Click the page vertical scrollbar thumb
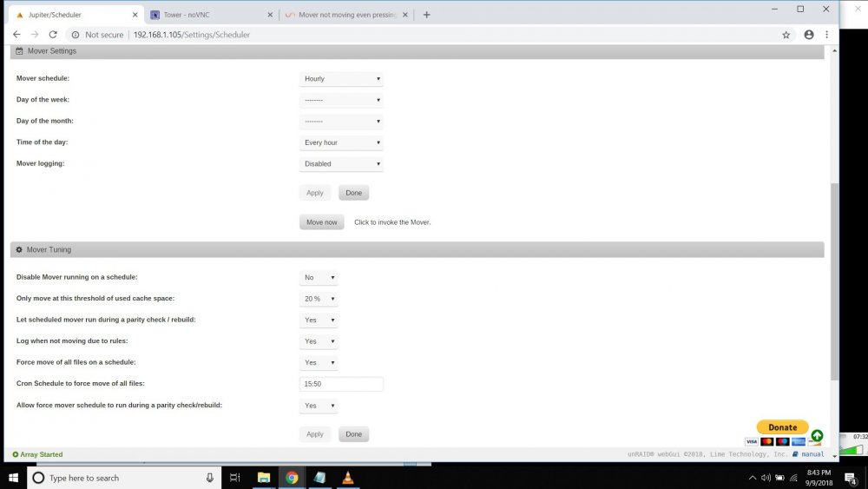This screenshot has width=868, height=489. (x=834, y=281)
